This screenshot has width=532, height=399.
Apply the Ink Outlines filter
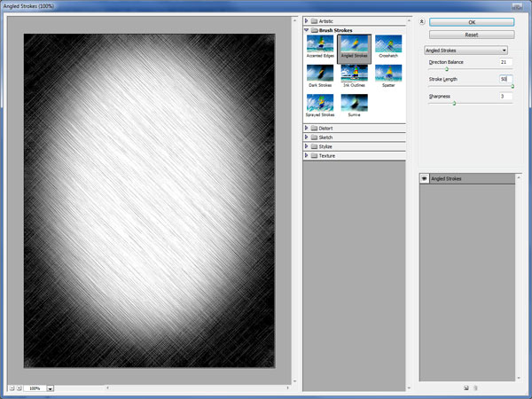pyautogui.click(x=354, y=74)
